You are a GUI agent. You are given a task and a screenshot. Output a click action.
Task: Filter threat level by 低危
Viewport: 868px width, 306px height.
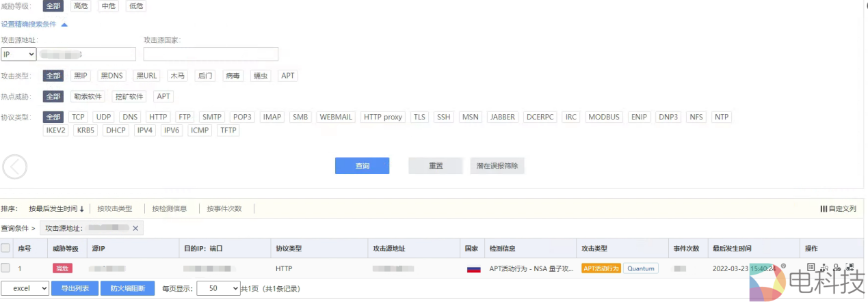(x=136, y=5)
